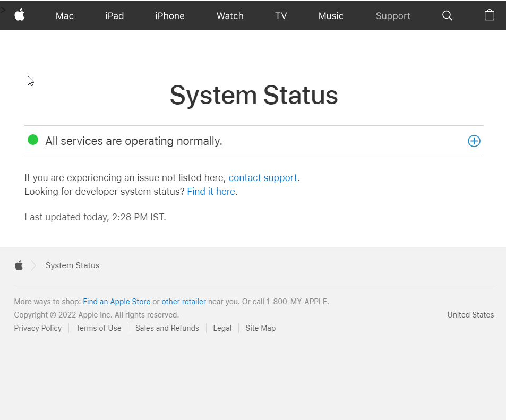Select iPhone in the navigation bar
Image resolution: width=506 pixels, height=420 pixels.
(x=170, y=16)
